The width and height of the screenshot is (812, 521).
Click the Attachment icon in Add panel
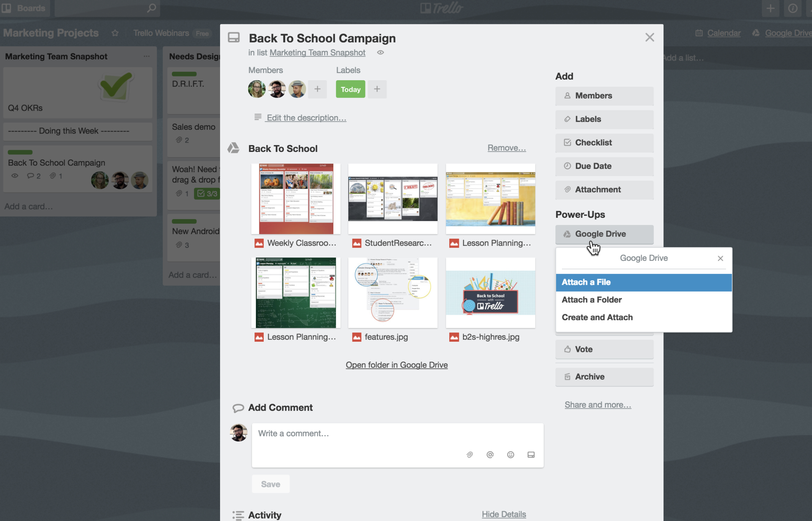point(566,189)
